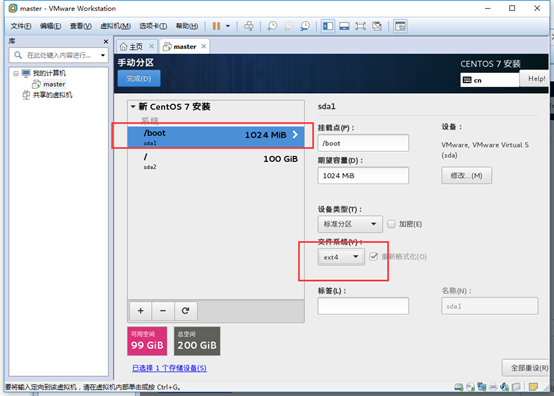This screenshot has width=554, height=396.
Task: Open the power options dropdown arrow
Action: click(228, 26)
